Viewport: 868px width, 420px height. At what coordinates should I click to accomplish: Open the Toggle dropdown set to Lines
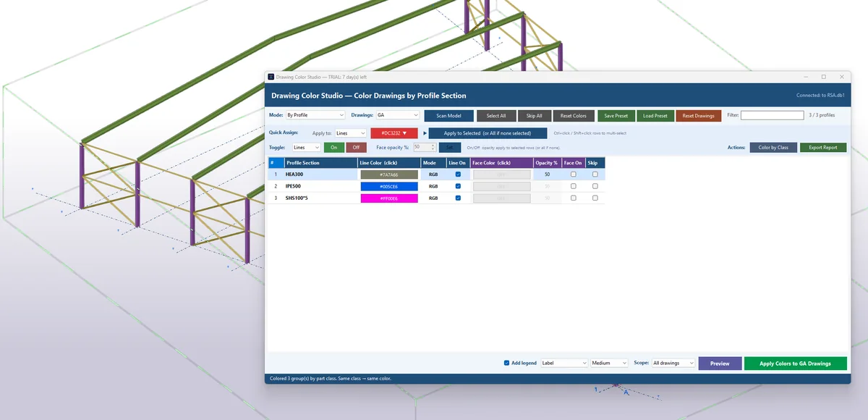(x=306, y=147)
